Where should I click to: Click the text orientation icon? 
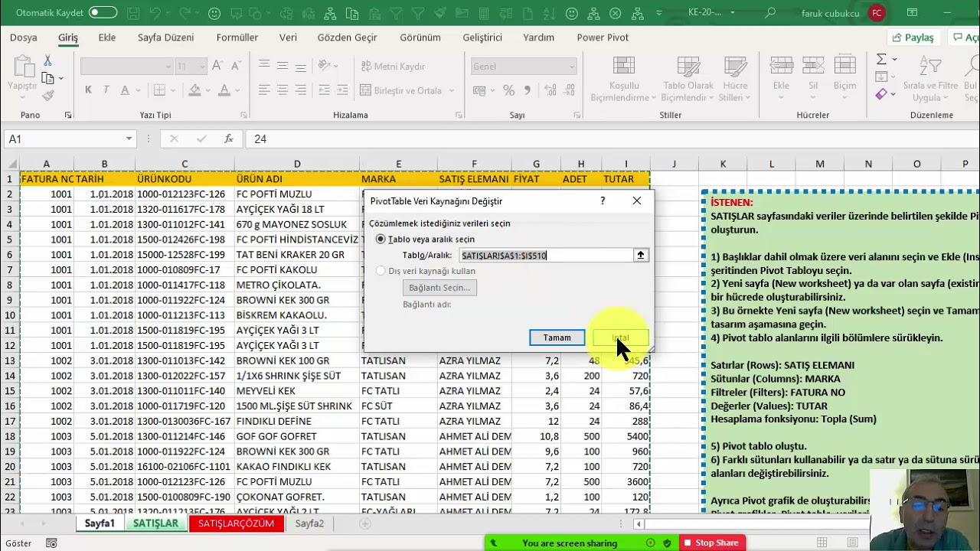click(x=325, y=67)
